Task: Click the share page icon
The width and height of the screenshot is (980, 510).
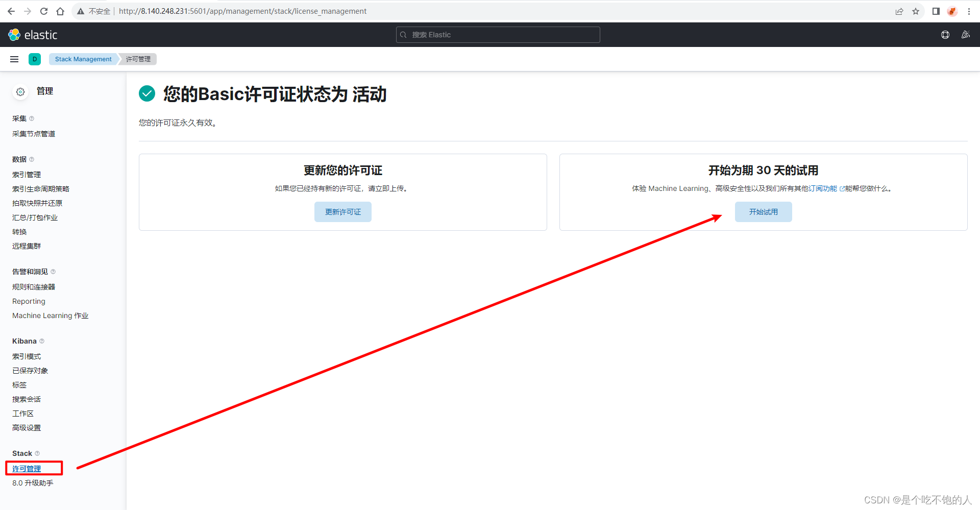Action: pyautogui.click(x=899, y=11)
